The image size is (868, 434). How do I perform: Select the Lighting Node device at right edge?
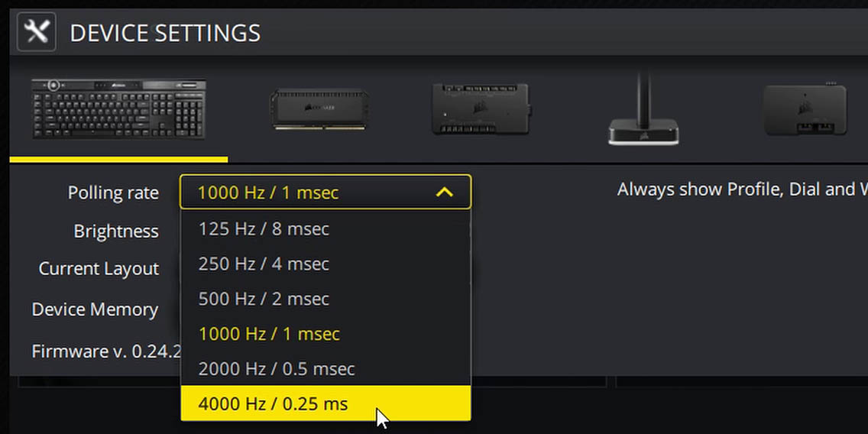pos(805,109)
